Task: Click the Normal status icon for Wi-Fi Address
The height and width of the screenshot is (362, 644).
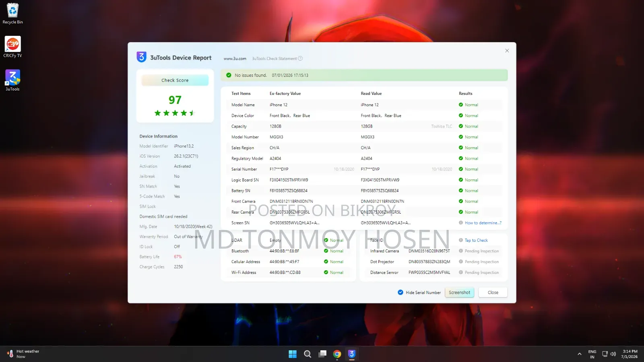Action: [x=326, y=273]
